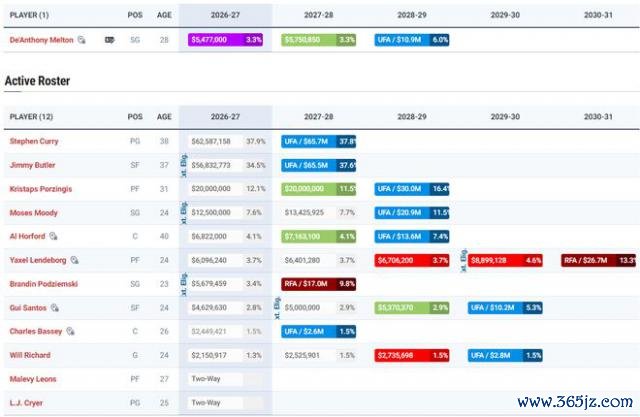This screenshot has height=417, width=640.
Task: Click the notes icon beside De'Anthony Melton
Action: point(82,40)
